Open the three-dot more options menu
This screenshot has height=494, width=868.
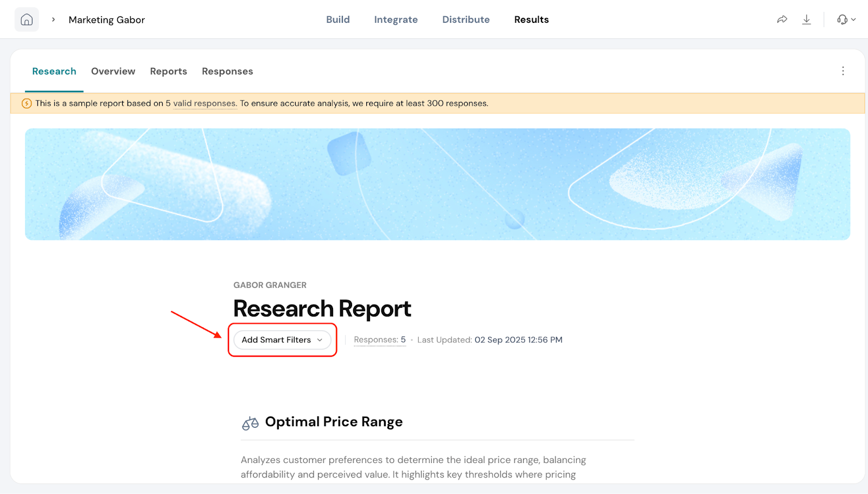tap(843, 71)
